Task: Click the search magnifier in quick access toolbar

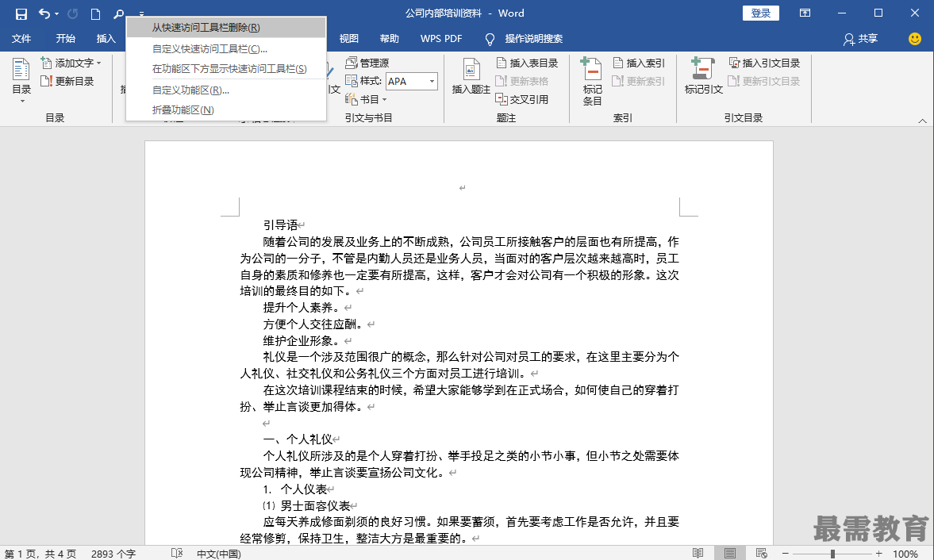Action: 118,13
